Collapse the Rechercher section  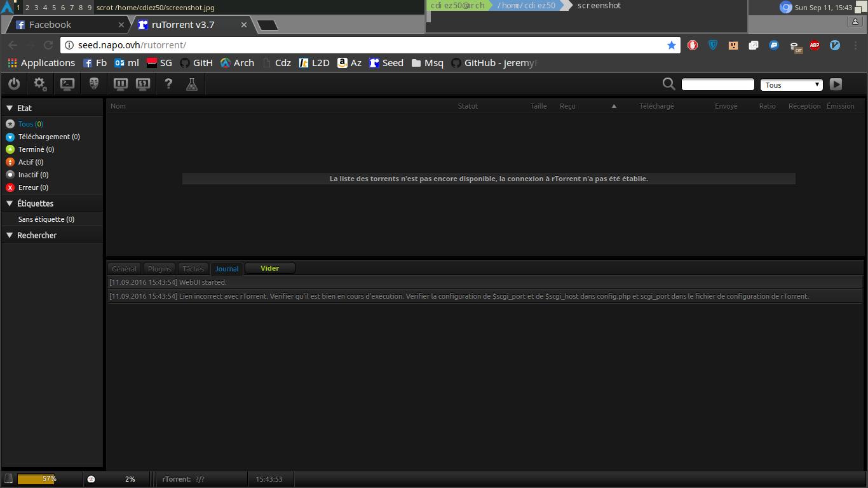point(10,235)
